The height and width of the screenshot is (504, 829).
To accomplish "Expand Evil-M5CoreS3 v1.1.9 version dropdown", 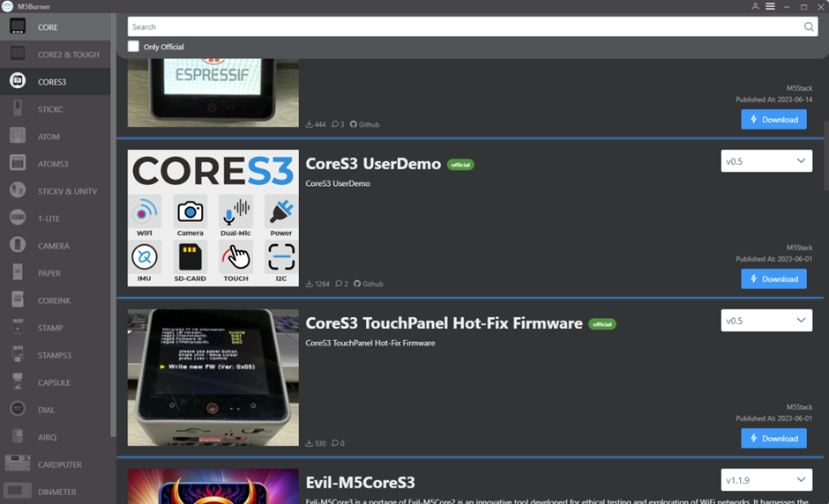I will [x=766, y=480].
